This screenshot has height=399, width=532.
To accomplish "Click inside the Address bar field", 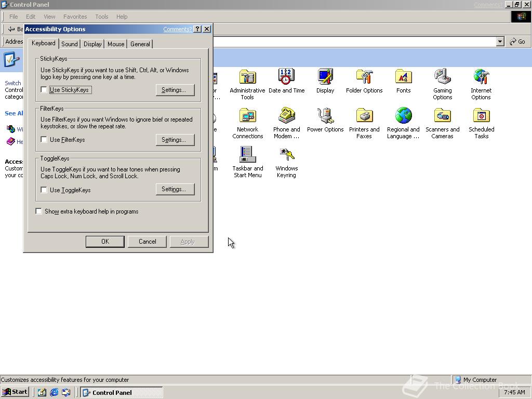I will pos(354,42).
